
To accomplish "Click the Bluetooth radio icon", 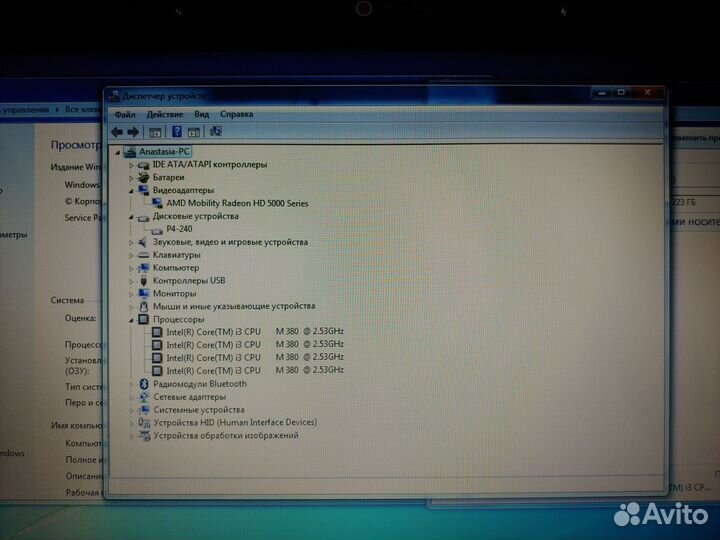I will [144, 384].
